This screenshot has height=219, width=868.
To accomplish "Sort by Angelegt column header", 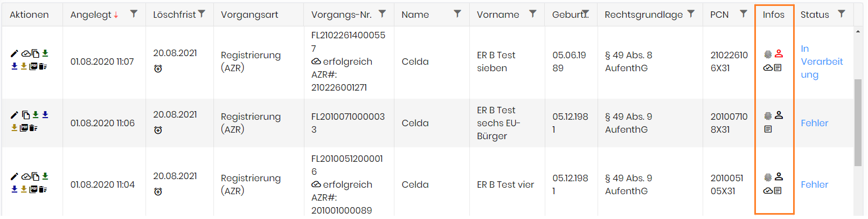I will click(91, 15).
